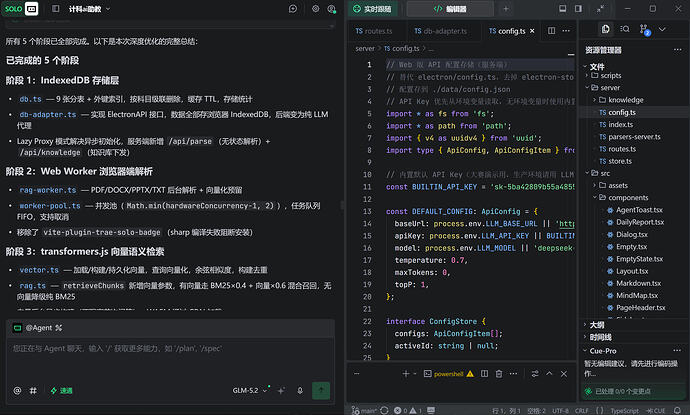The image size is (690, 415).
Task: Add a new panel tab with plus
Action: coord(506,9)
